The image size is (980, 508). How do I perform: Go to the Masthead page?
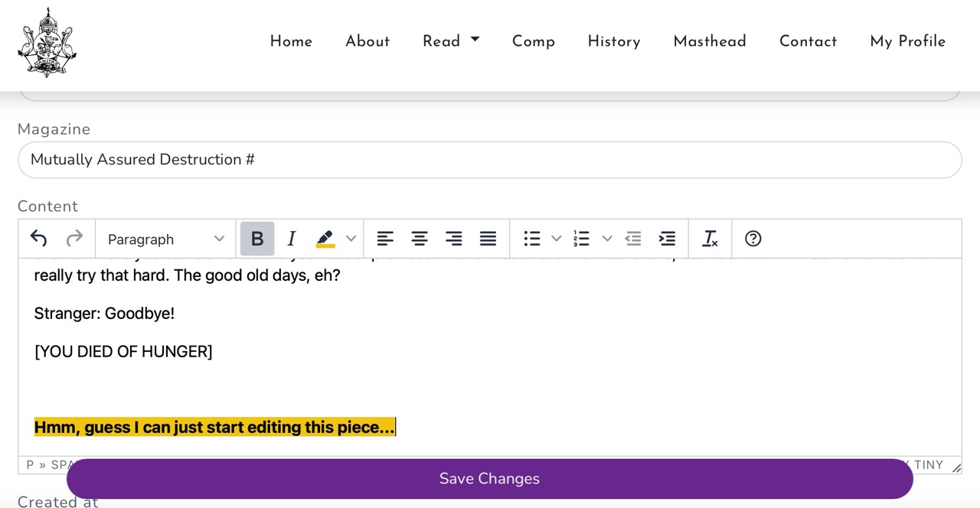pyautogui.click(x=709, y=41)
